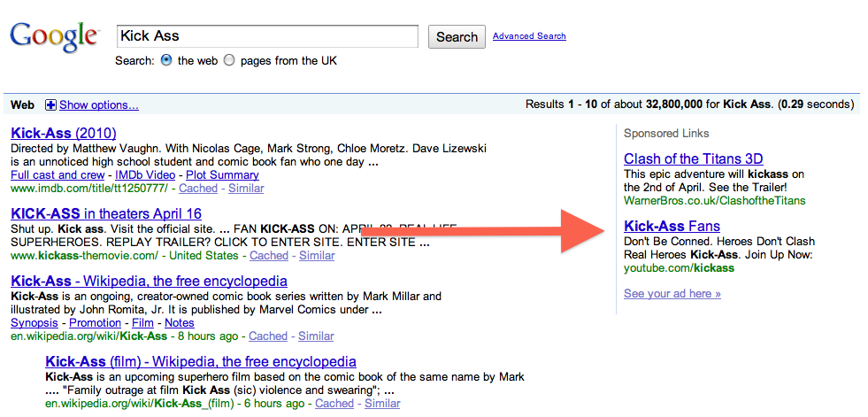Open Clash of the Titans 3D ad

click(x=694, y=159)
